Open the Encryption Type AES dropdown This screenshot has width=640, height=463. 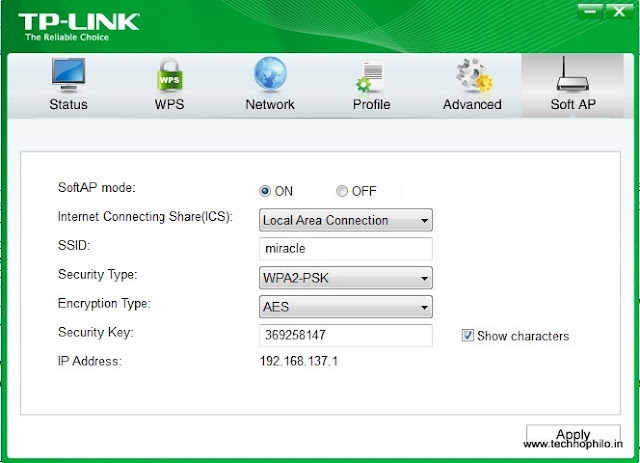click(x=346, y=307)
